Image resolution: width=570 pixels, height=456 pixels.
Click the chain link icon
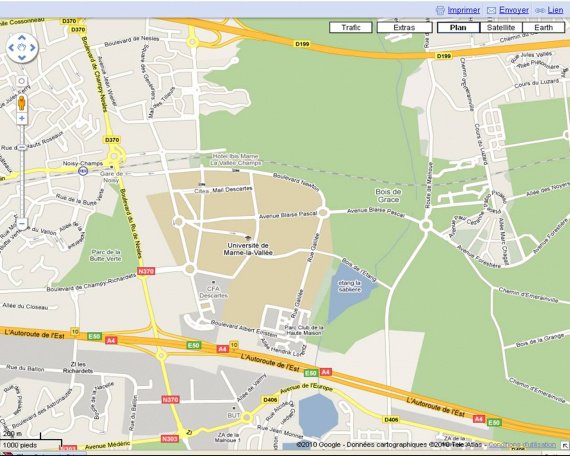point(540,11)
